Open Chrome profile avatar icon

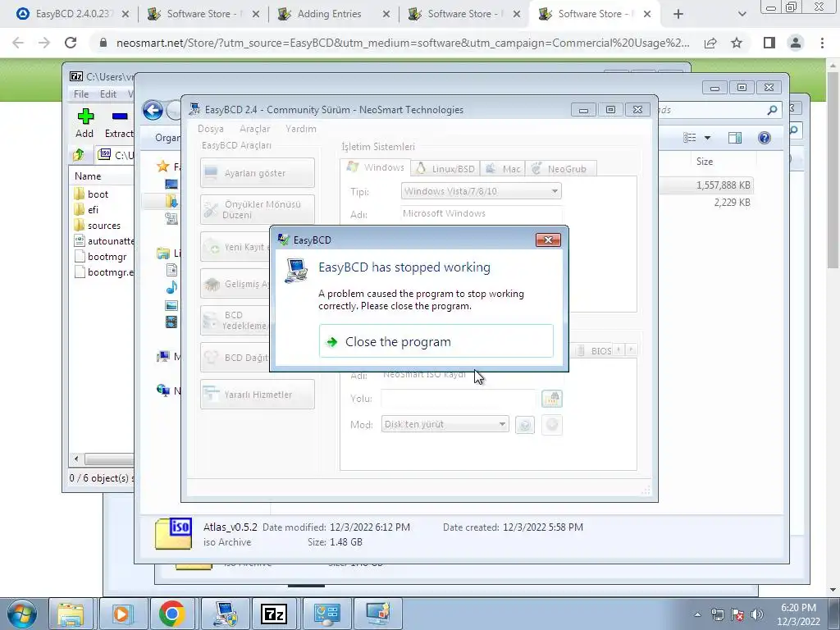point(796,43)
